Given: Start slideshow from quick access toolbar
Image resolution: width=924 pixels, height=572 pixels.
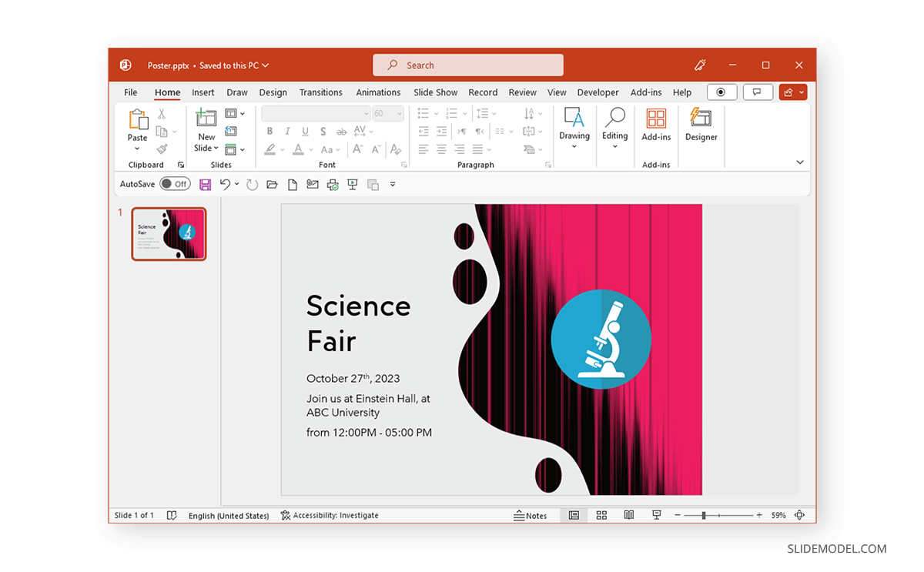Looking at the screenshot, I should (352, 184).
